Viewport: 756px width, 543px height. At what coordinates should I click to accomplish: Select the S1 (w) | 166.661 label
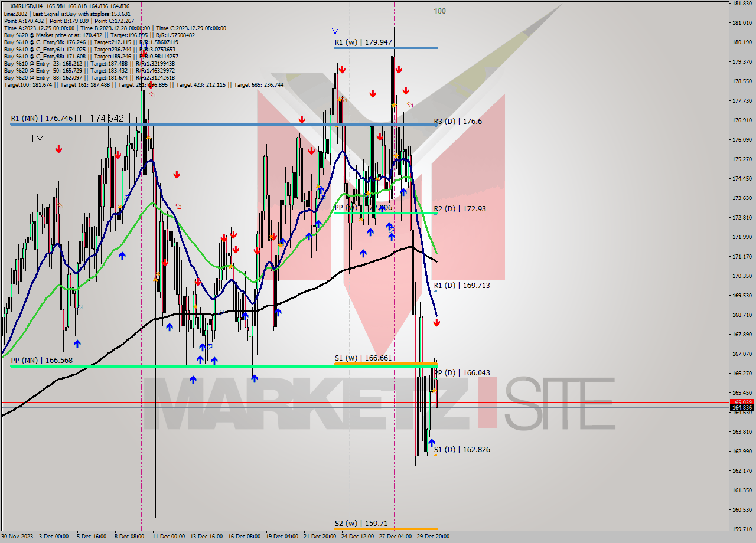pos(362,358)
